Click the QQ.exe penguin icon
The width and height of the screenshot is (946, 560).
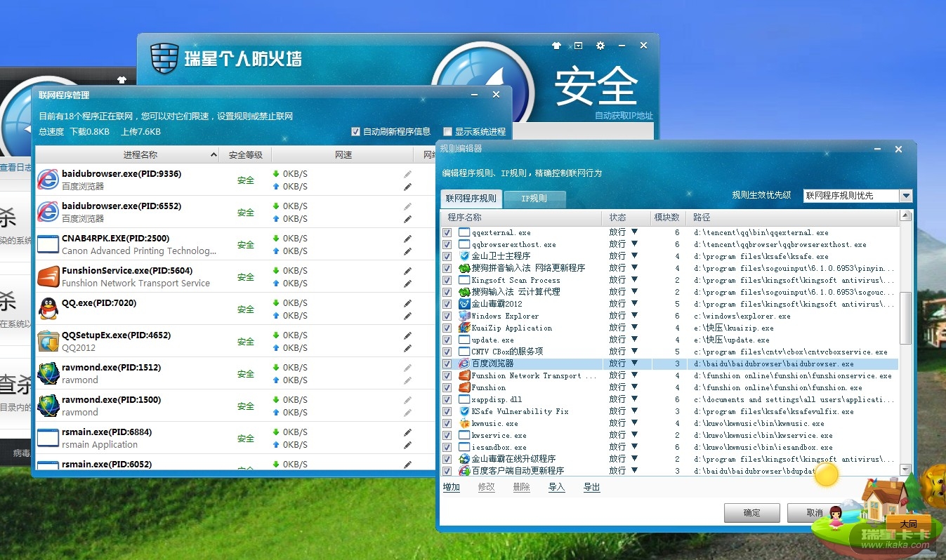pyautogui.click(x=48, y=309)
